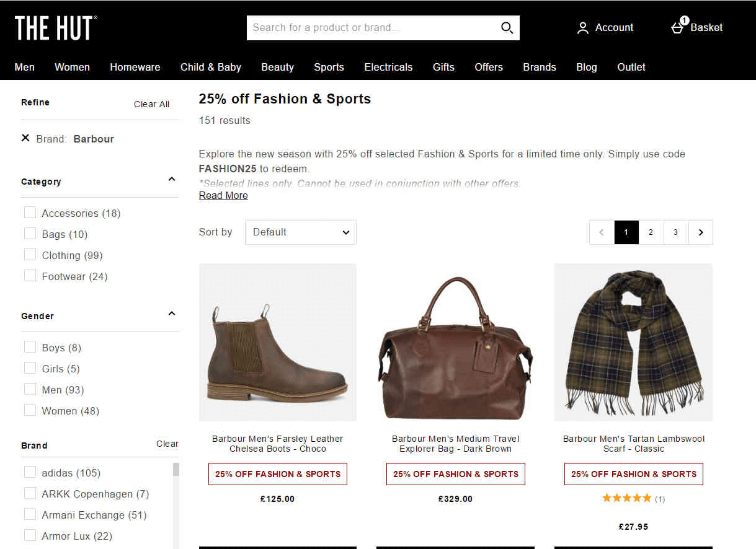Click 25% off badge under Chelsea Boots
This screenshot has height=549, width=756.
278,474
